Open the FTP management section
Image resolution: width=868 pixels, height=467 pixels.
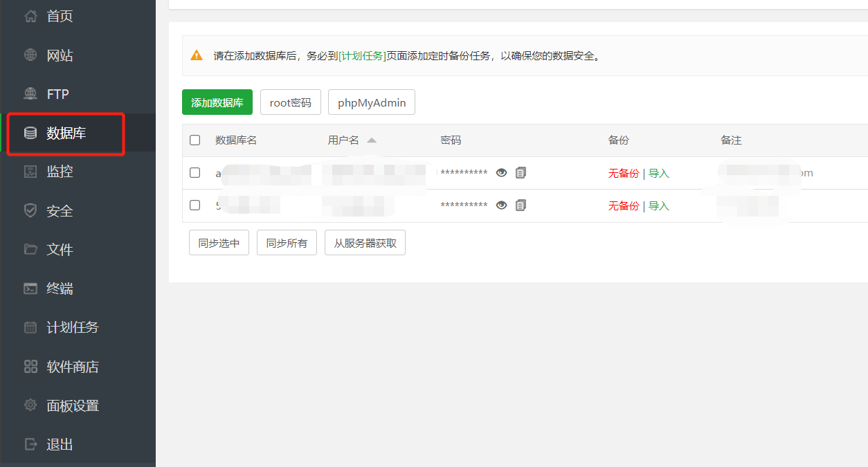coord(57,93)
